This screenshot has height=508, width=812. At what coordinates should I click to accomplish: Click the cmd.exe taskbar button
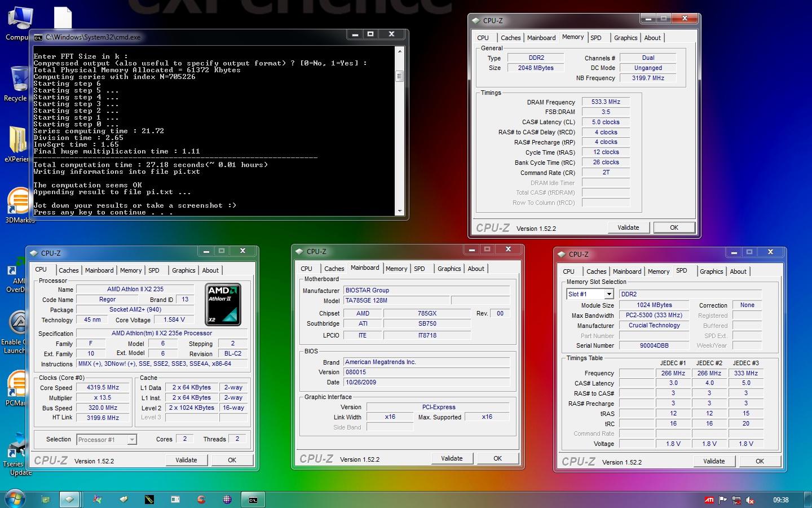point(253,500)
